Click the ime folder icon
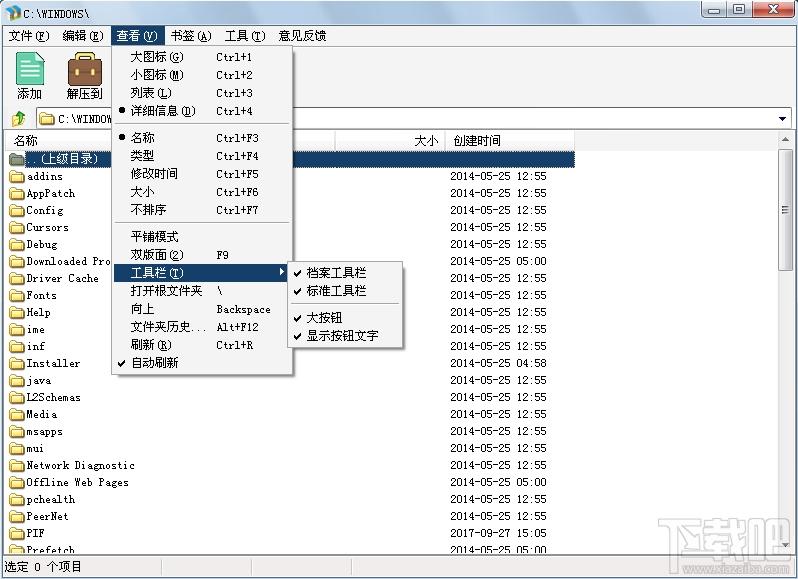Viewport: 798px width, 579px height. (x=17, y=330)
